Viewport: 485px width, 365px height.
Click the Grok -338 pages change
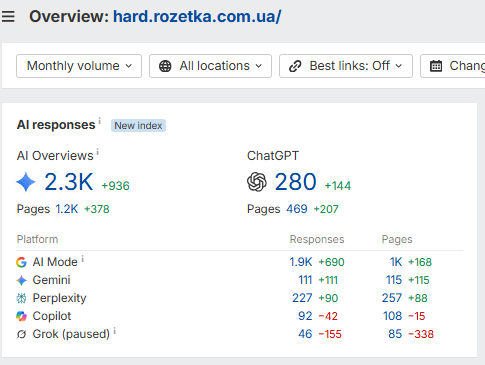coord(421,334)
